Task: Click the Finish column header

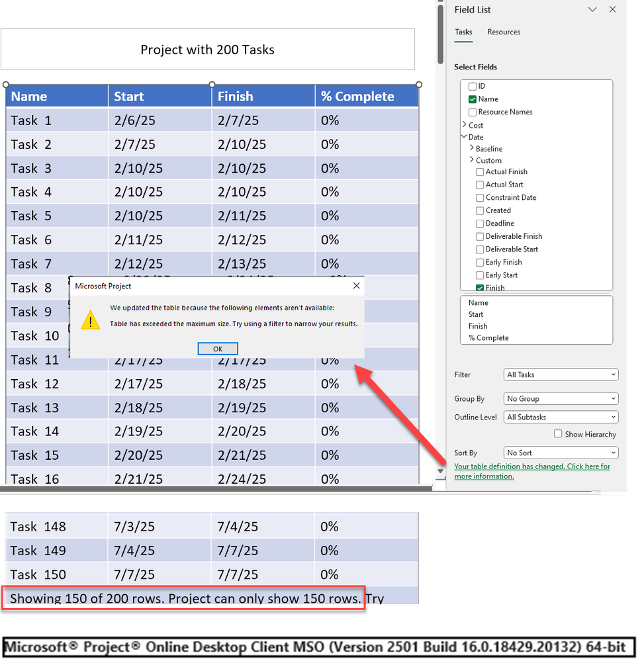Action: coord(263,96)
